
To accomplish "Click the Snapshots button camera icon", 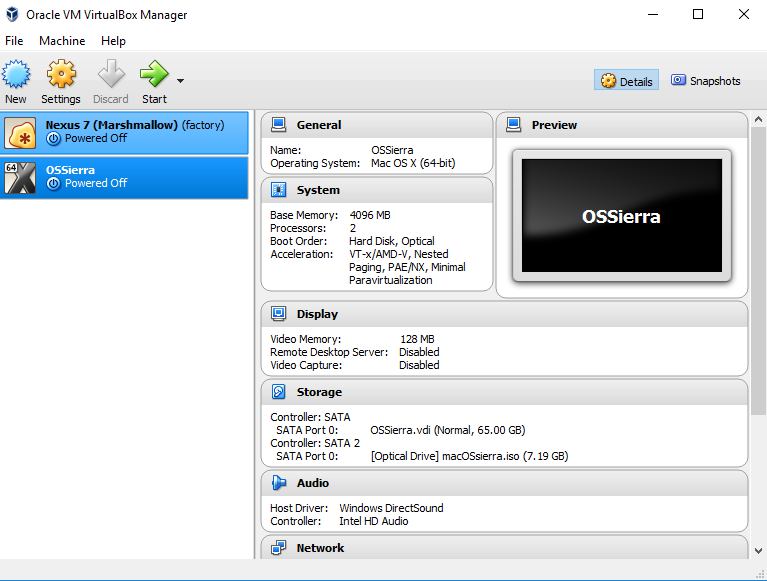I will click(678, 80).
